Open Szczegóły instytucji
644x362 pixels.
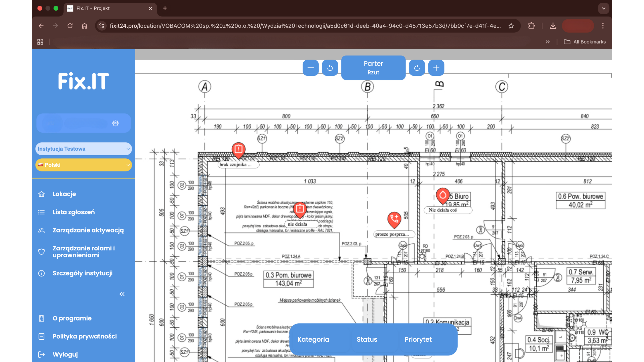coord(83,273)
